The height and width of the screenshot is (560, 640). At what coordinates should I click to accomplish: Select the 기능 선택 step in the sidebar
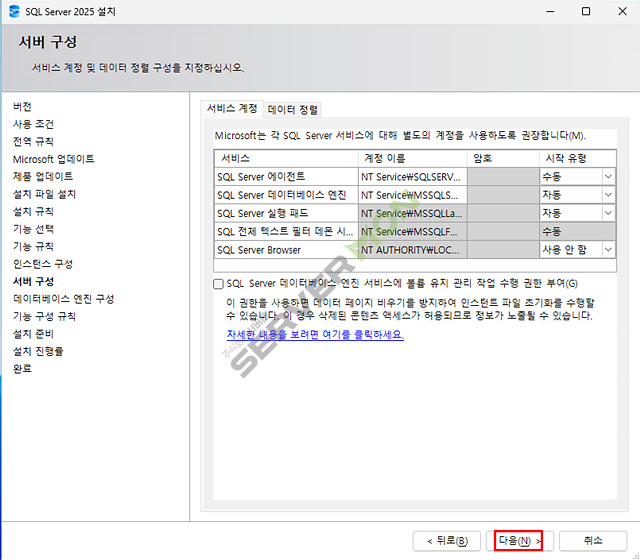click(x=33, y=229)
